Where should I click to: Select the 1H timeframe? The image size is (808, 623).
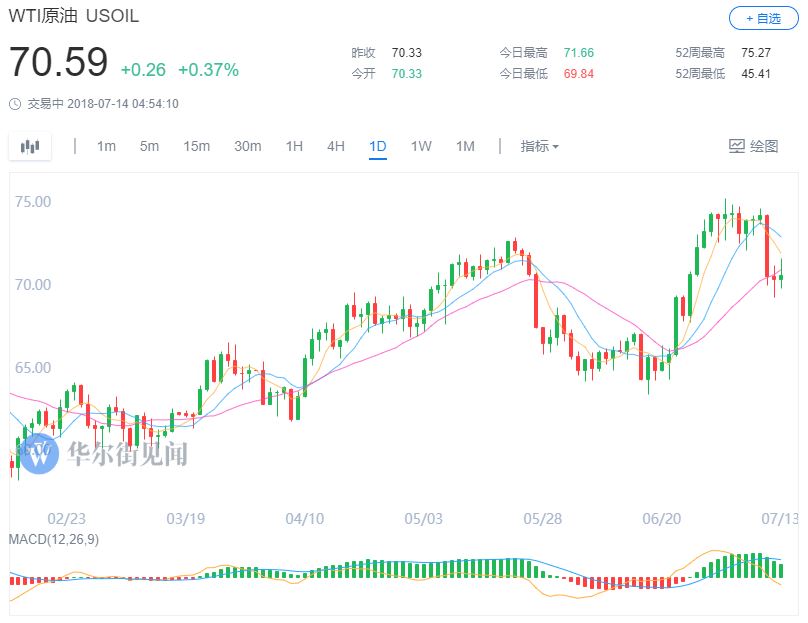pos(294,146)
